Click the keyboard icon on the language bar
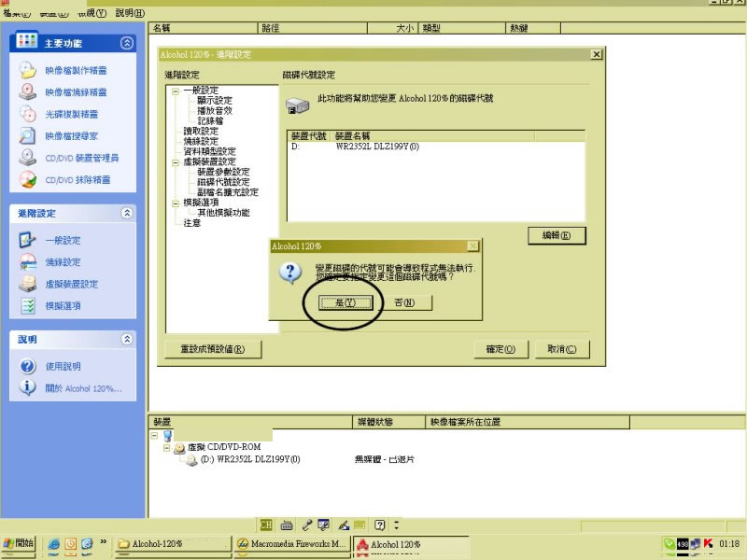The width and height of the screenshot is (747, 560). (287, 525)
